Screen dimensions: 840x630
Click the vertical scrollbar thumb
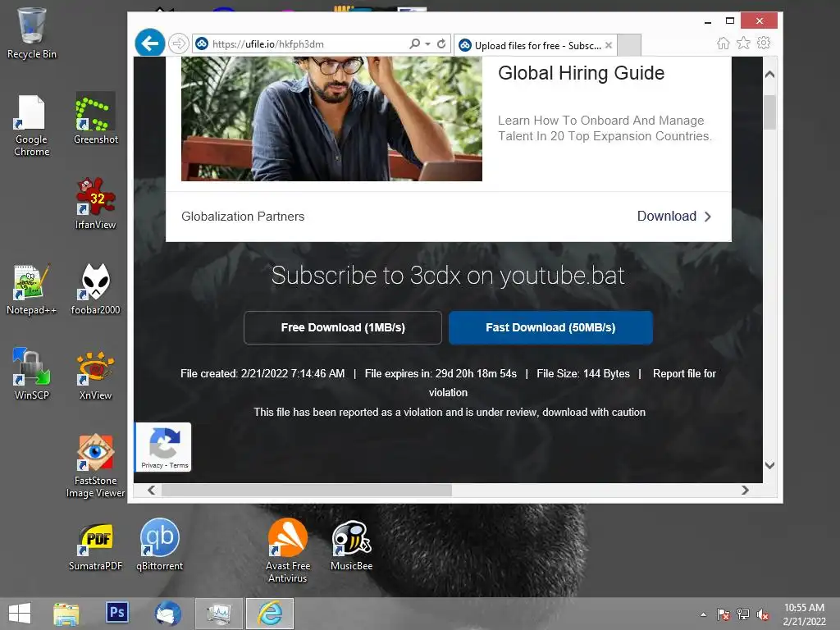click(769, 112)
